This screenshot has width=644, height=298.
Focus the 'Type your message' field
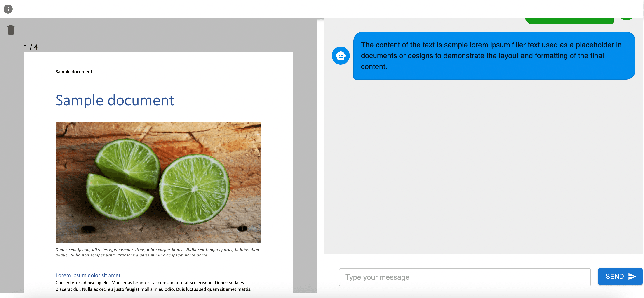(x=465, y=277)
